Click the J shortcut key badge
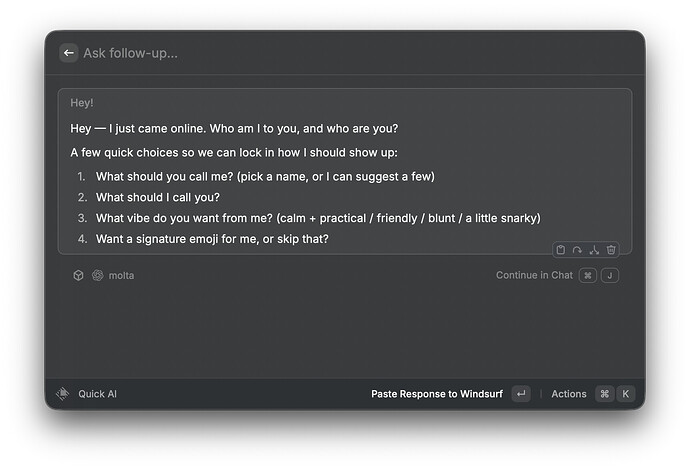 pyautogui.click(x=610, y=275)
